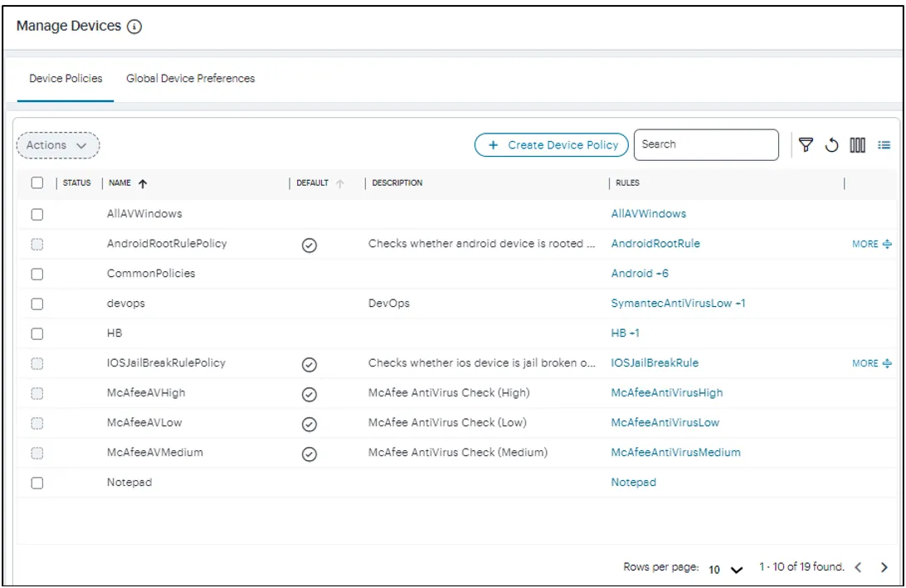The image size is (906, 588).
Task: Click Create Device Policy button
Action: pos(551,145)
